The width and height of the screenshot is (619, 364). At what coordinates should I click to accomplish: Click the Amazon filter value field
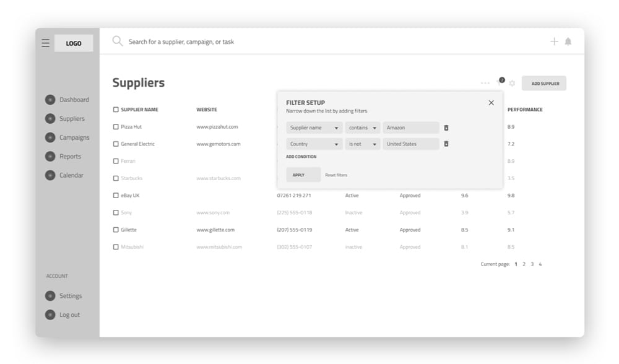point(411,128)
